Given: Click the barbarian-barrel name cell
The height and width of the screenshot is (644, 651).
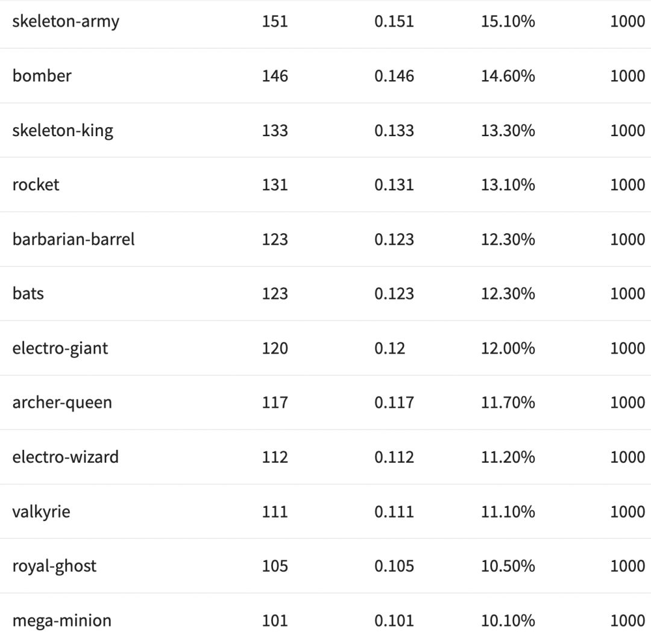Looking at the screenshot, I should click(x=74, y=239).
